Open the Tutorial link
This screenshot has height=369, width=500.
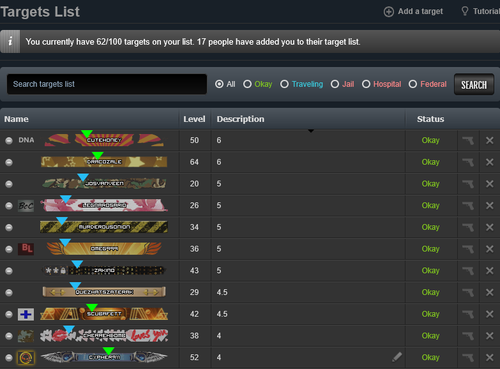pos(480,11)
